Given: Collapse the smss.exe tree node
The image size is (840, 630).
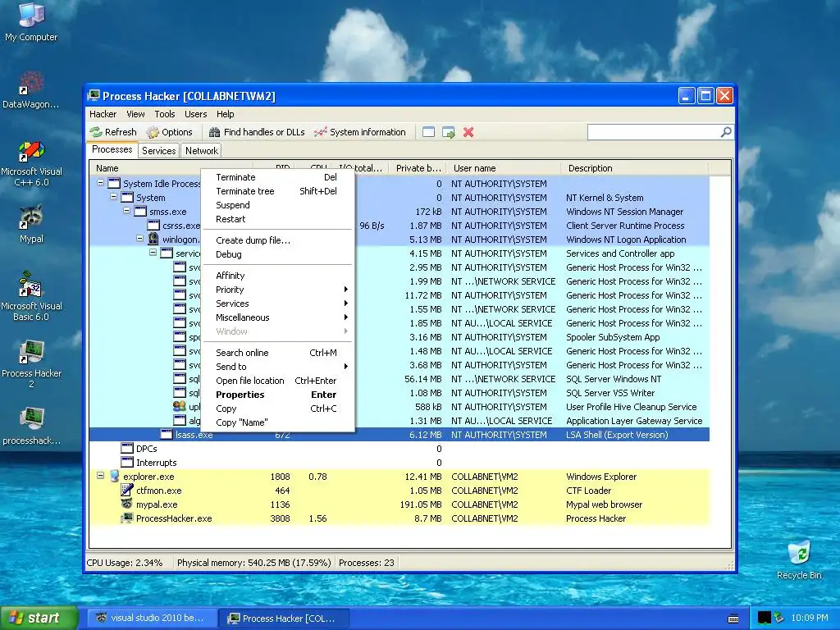Looking at the screenshot, I should pyautogui.click(x=127, y=211).
